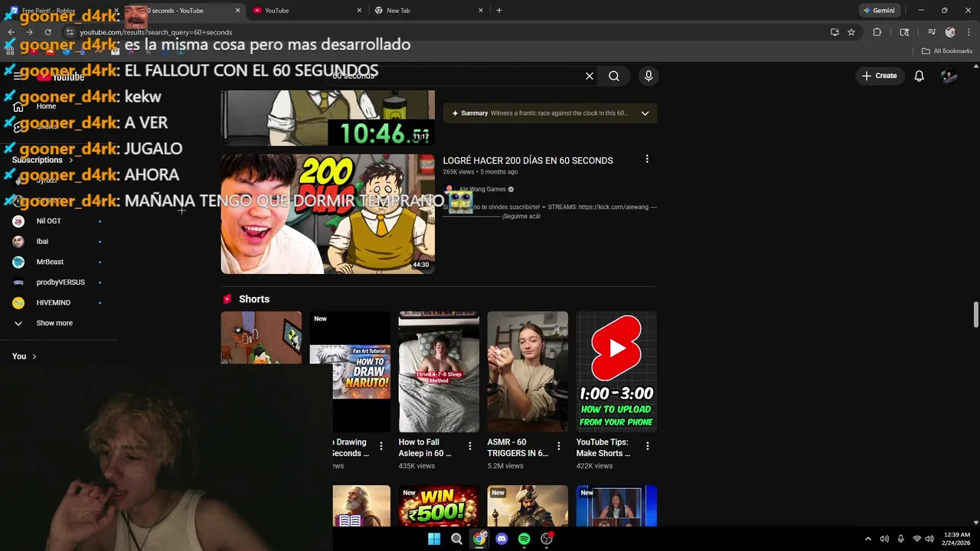The image size is (980, 551).
Task: Open the 10:46 timer video thumbnail
Action: pyautogui.click(x=328, y=118)
